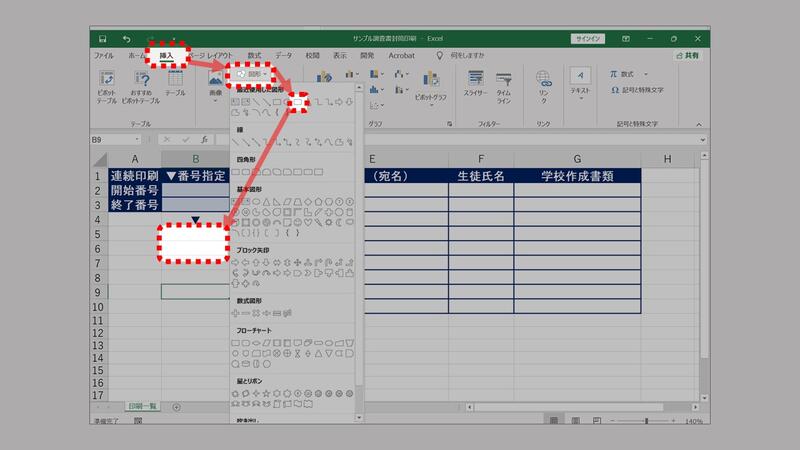Open the Equation (数式) dropdown arrow

[645, 74]
